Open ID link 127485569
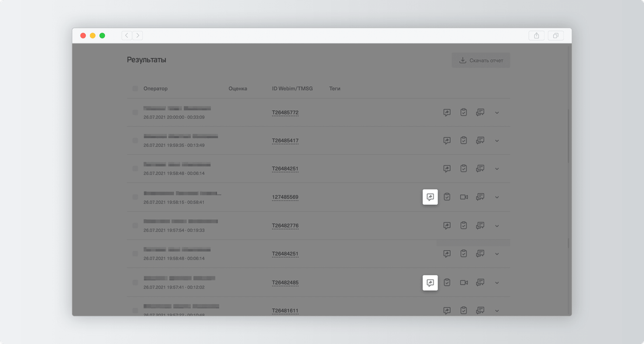Image resolution: width=644 pixels, height=344 pixels. 285,197
